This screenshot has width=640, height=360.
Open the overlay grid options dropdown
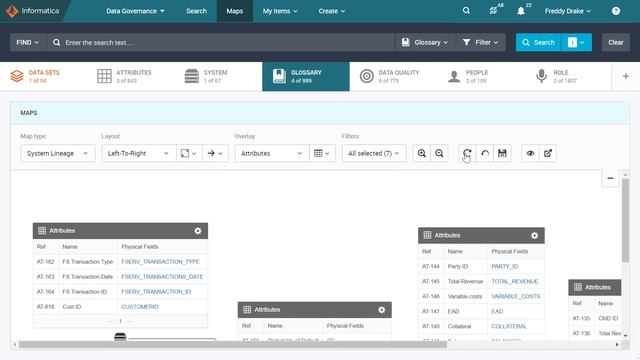click(x=322, y=153)
